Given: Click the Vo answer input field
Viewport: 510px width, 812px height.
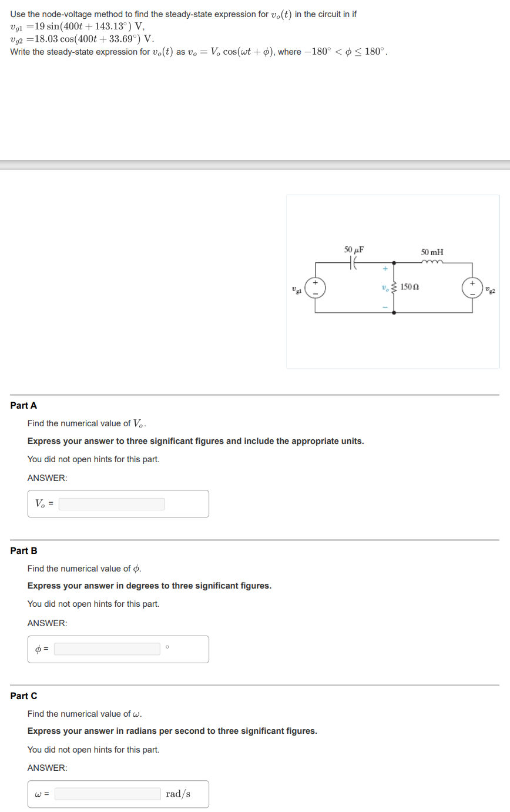Looking at the screenshot, I should tap(112, 503).
